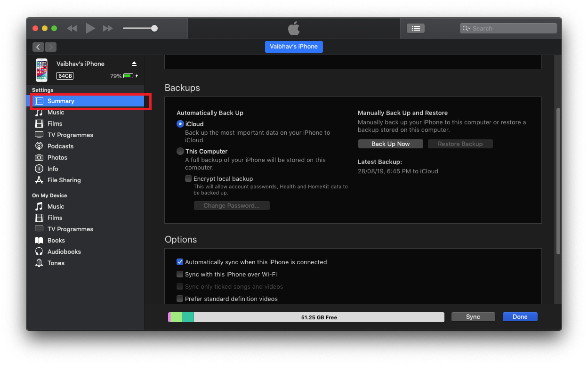Click the battery status icon
Viewport: 588px width, 365px height.
[128, 76]
